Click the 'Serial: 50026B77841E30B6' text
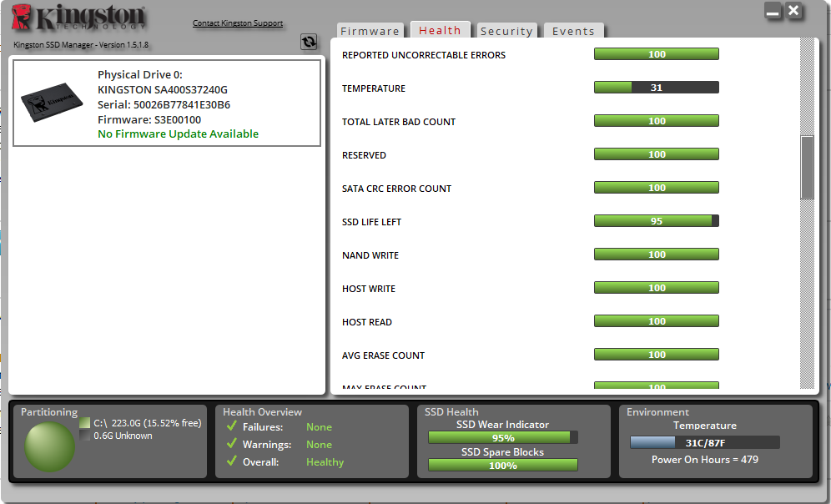 pyautogui.click(x=164, y=104)
